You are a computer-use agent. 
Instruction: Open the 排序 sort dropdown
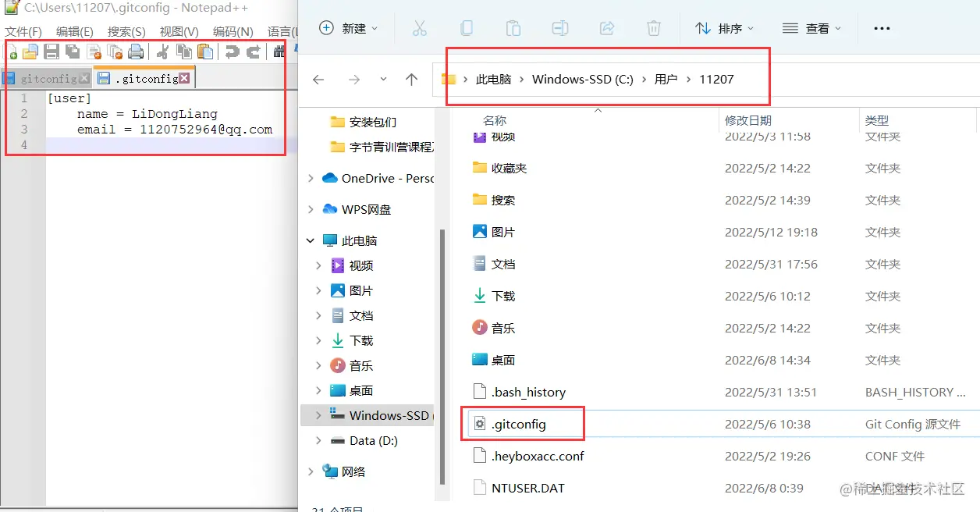725,28
